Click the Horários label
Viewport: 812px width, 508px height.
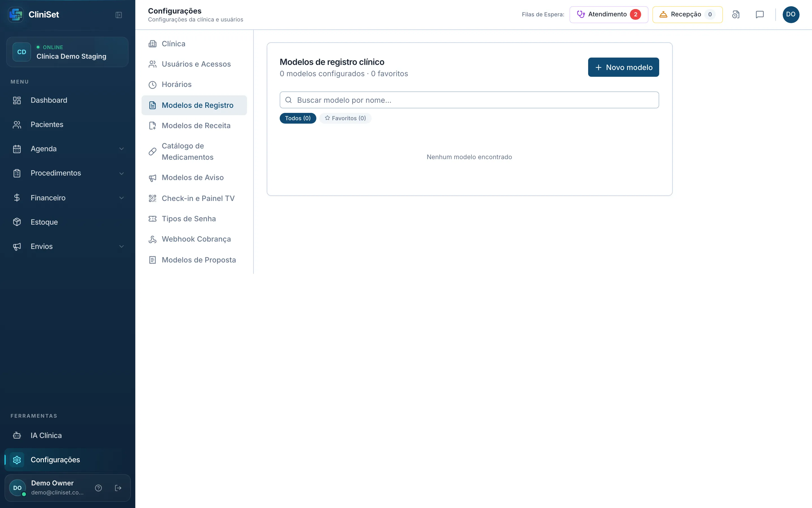(176, 84)
